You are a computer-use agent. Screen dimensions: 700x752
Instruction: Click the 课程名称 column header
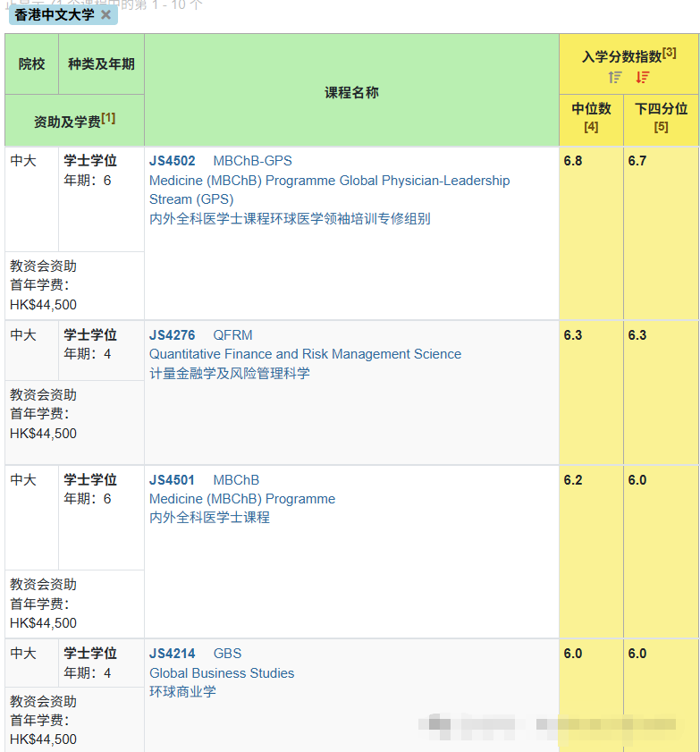pyautogui.click(x=352, y=92)
